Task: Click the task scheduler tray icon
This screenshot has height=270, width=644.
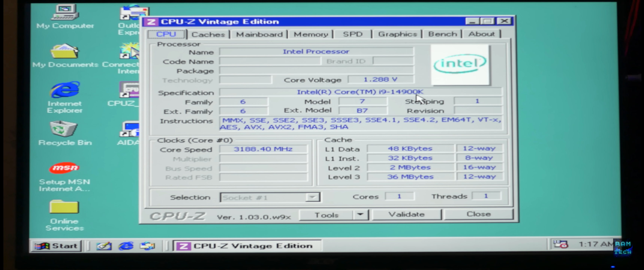Action: pyautogui.click(x=560, y=244)
